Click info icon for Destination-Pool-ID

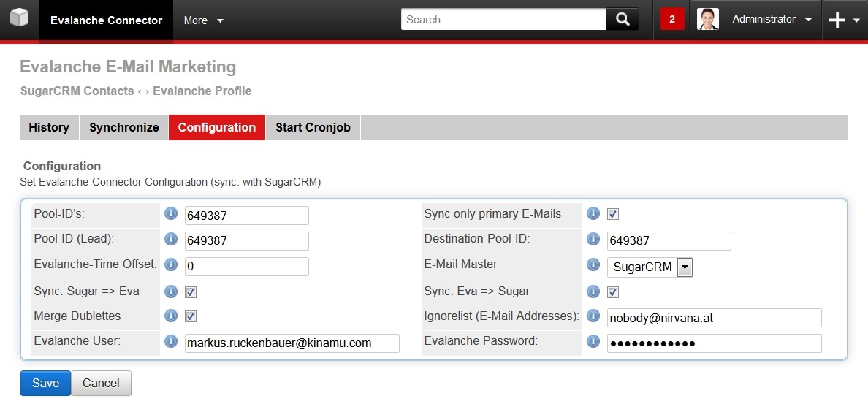pyautogui.click(x=593, y=239)
